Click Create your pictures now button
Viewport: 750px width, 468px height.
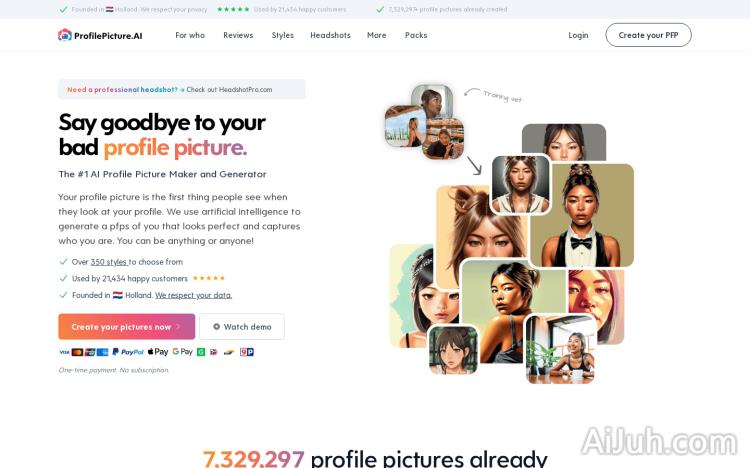(127, 327)
